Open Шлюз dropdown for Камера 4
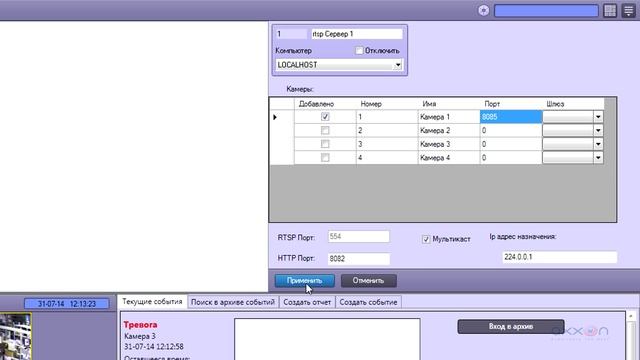The width and height of the screenshot is (640, 360). [x=598, y=158]
